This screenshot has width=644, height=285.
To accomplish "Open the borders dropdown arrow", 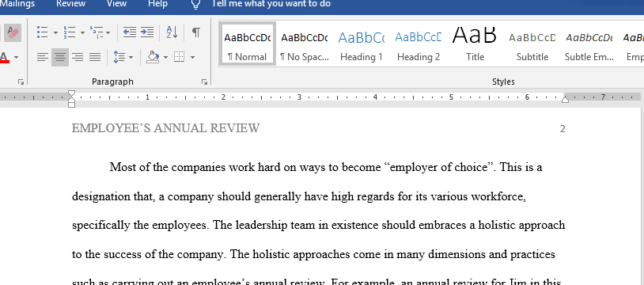I will pyautogui.click(x=192, y=57).
